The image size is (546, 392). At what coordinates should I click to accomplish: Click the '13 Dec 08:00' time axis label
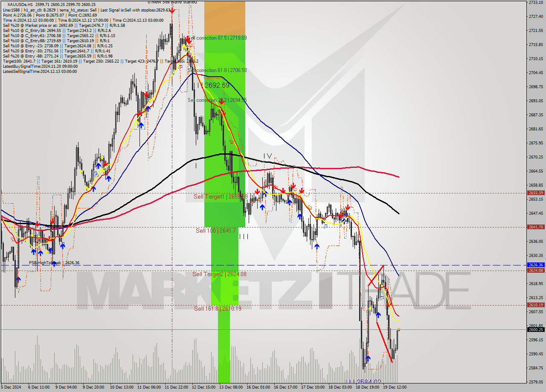231,387
